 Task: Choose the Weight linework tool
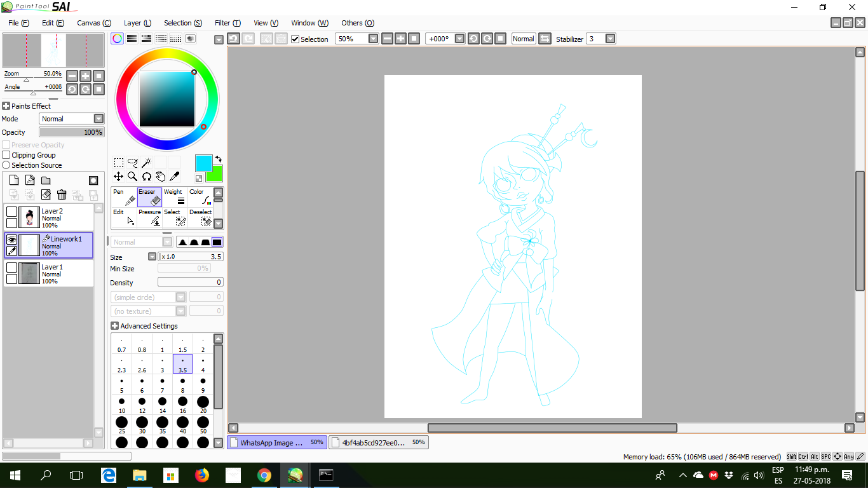coord(175,197)
